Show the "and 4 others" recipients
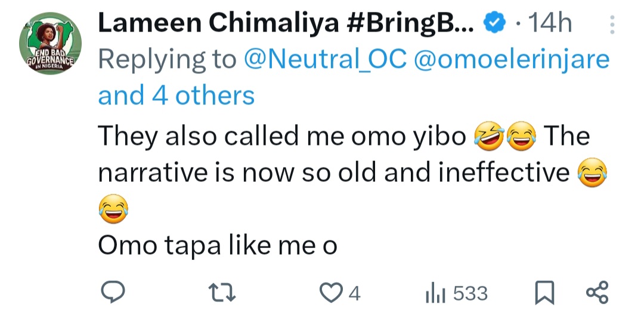The width and height of the screenshot is (644, 313). [176, 95]
